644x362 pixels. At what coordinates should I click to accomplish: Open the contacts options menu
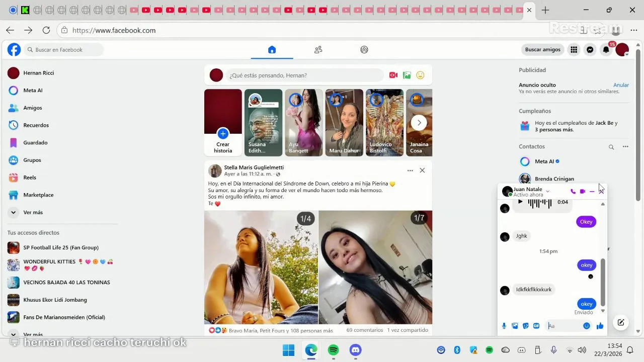click(x=625, y=147)
